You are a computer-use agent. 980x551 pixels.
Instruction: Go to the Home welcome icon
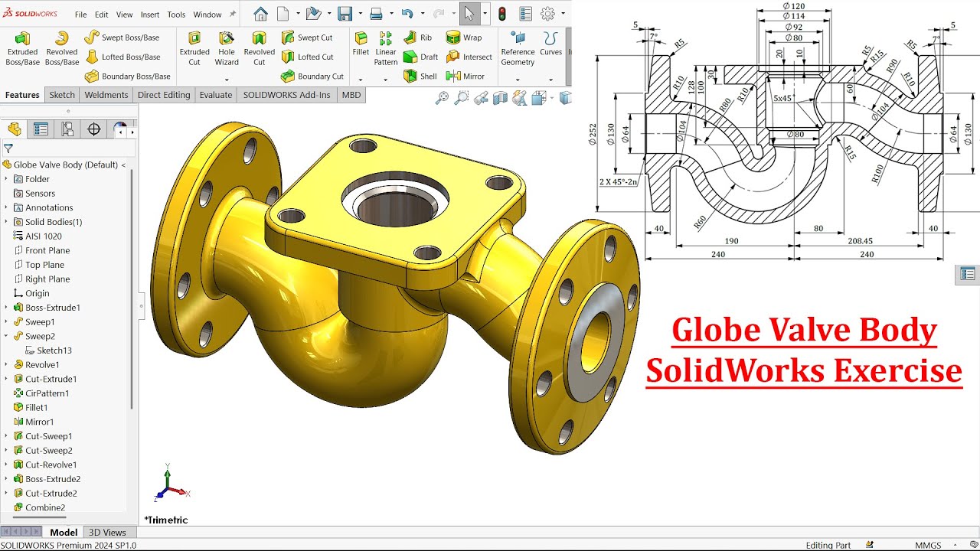click(x=260, y=14)
